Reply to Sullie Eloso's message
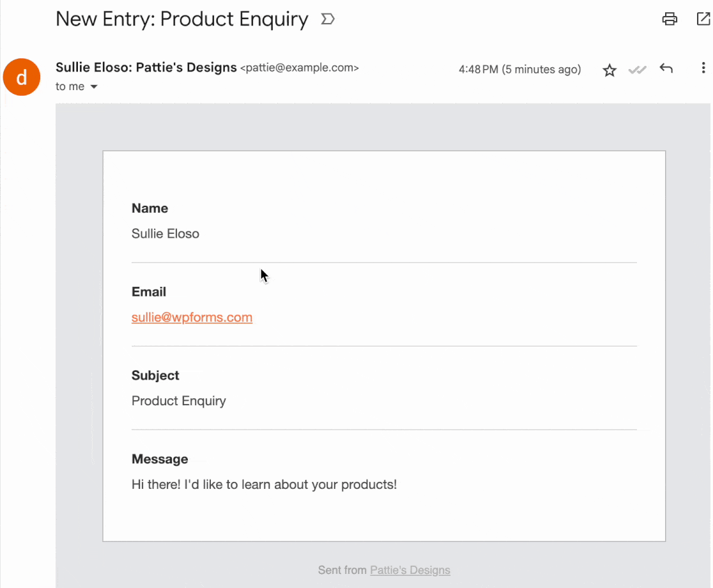This screenshot has width=713, height=588. point(666,68)
